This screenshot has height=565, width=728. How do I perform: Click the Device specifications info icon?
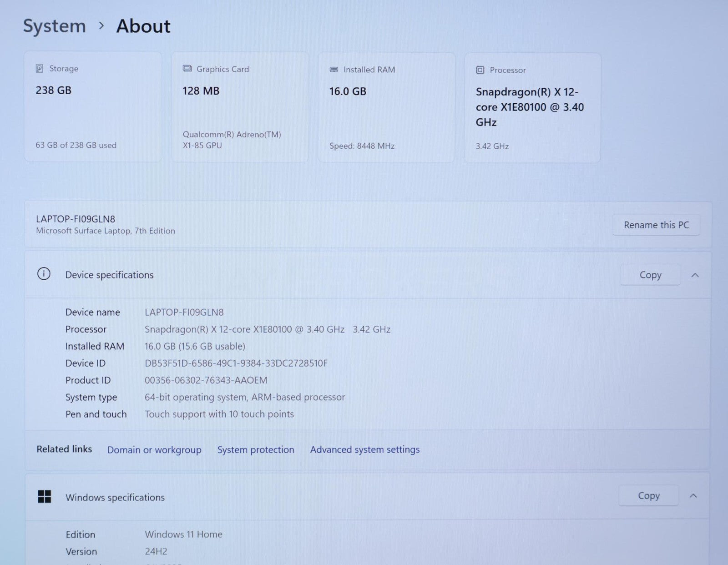point(44,274)
